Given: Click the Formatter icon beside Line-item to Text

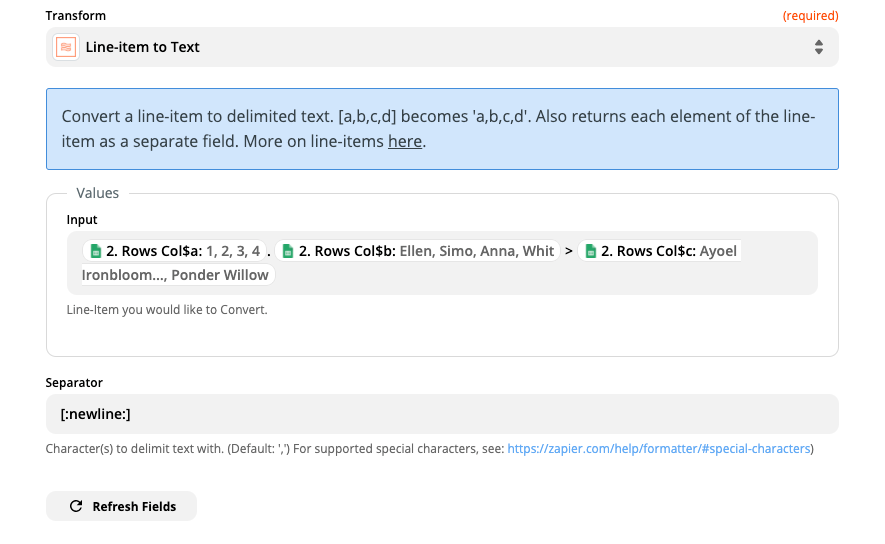Looking at the screenshot, I should [65, 47].
